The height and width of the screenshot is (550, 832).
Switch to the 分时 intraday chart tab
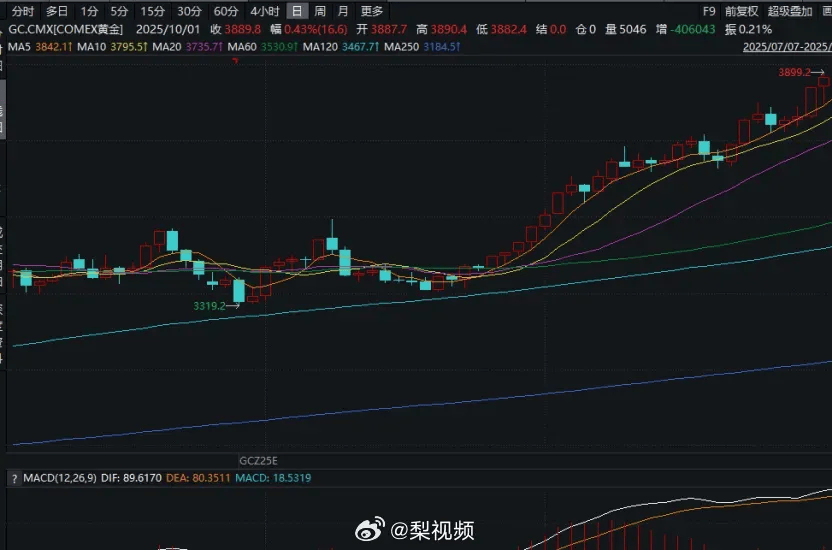[22, 11]
